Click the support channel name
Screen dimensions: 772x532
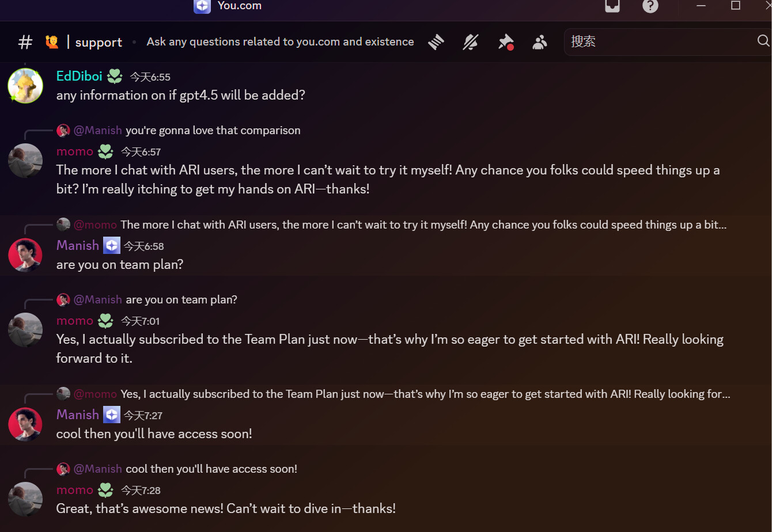tap(99, 43)
